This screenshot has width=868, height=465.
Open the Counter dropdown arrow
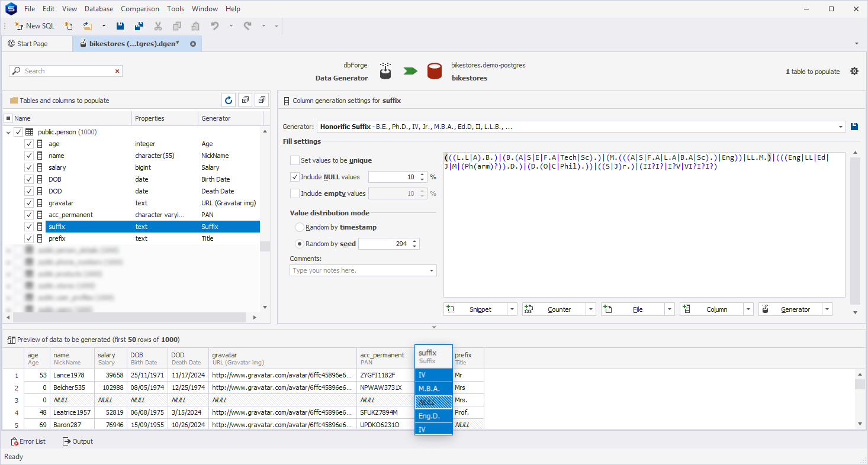coord(591,309)
